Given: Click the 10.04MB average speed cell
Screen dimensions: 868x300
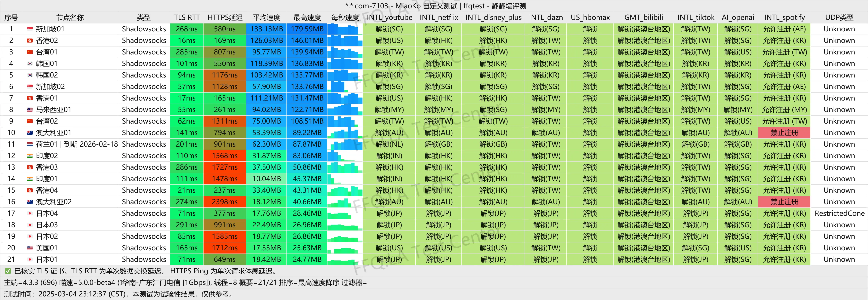Looking at the screenshot, I should [x=267, y=179].
